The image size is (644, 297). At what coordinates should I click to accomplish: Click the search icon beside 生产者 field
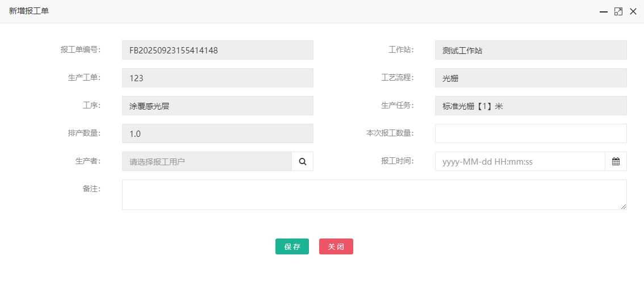click(303, 161)
